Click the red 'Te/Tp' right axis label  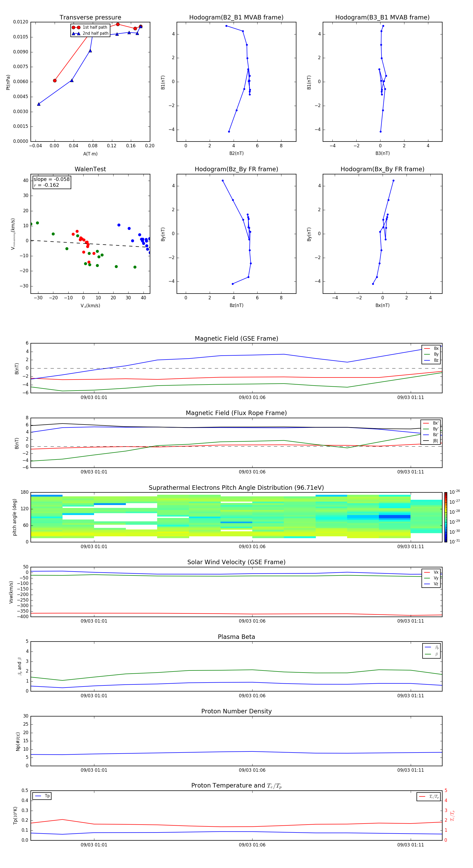coord(453,815)
